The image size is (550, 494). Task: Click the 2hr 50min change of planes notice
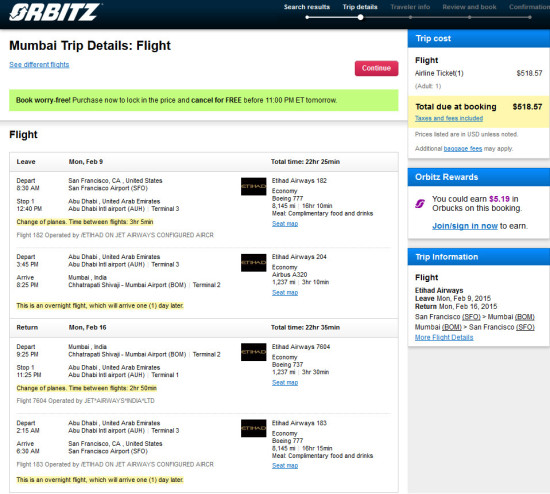87,388
